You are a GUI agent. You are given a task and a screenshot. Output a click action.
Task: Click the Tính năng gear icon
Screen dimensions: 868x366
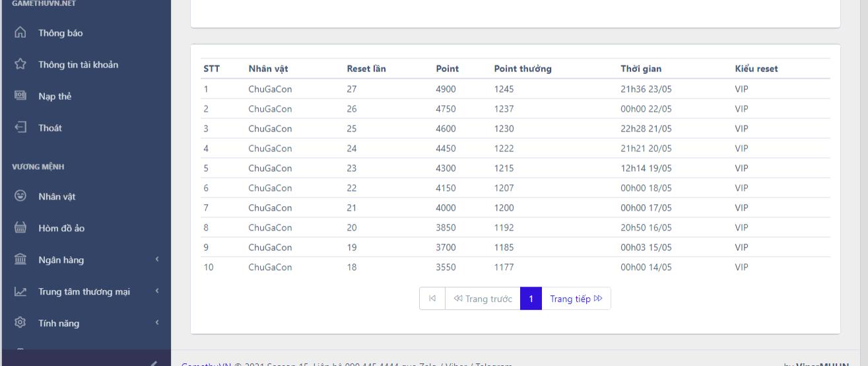(20, 323)
